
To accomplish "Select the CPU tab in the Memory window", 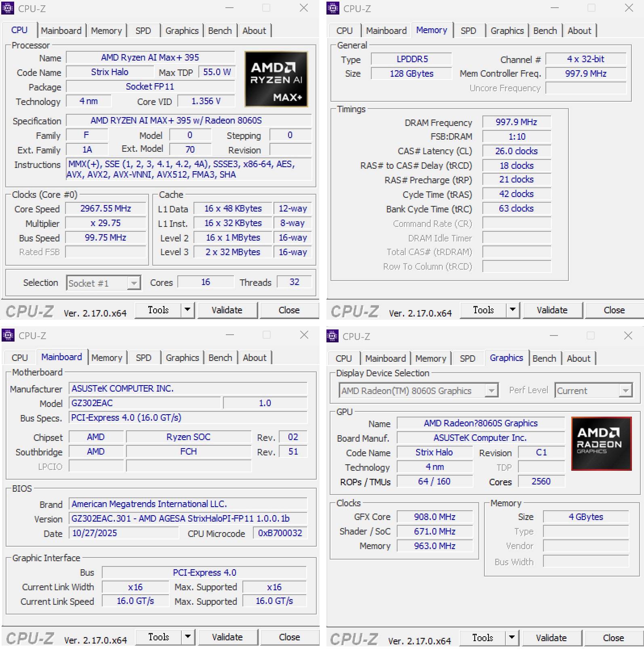I will (x=345, y=31).
